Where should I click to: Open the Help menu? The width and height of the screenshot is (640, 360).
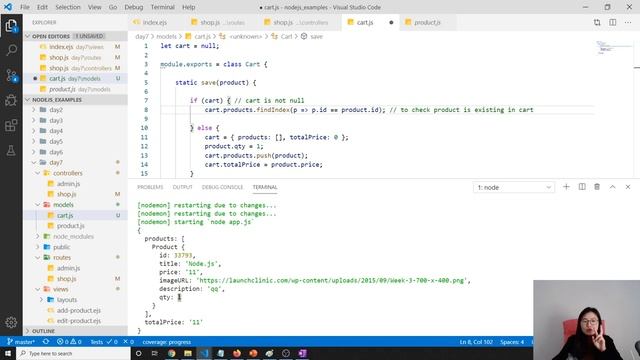(x=189, y=7)
